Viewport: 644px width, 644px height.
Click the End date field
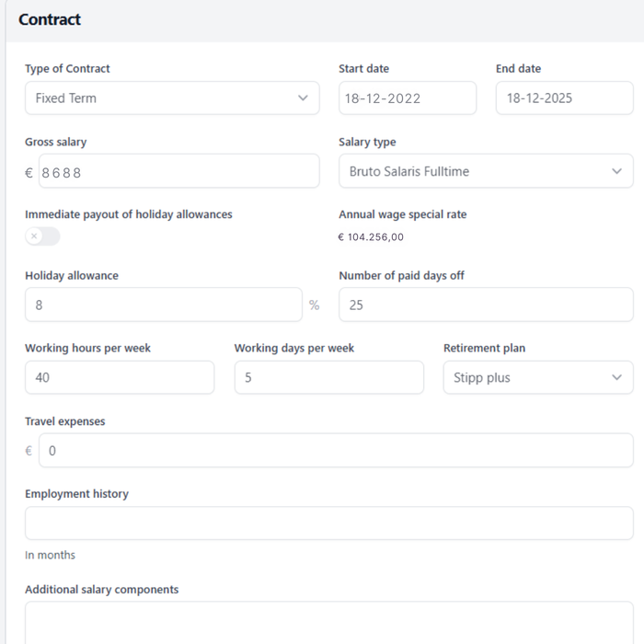[564, 98]
